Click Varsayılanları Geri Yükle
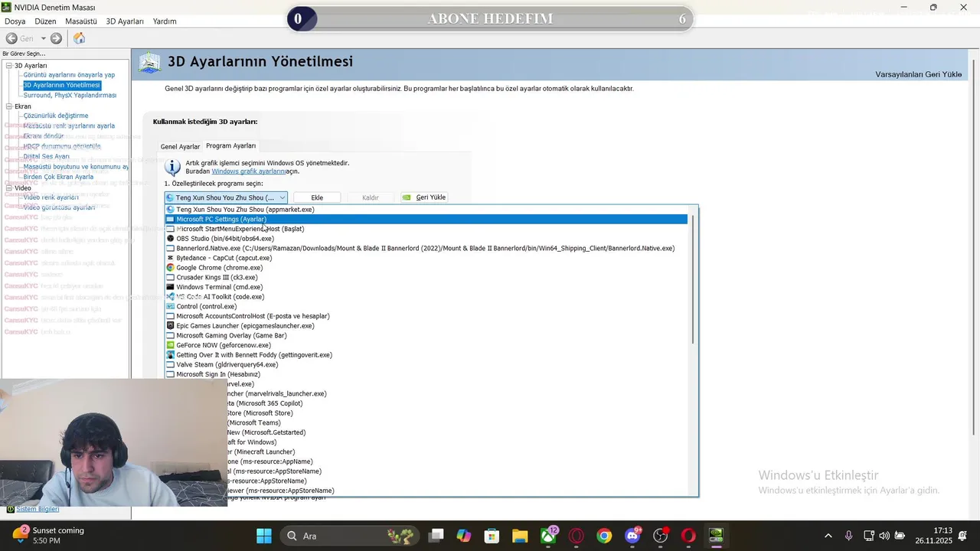The image size is (980, 551). (x=919, y=74)
